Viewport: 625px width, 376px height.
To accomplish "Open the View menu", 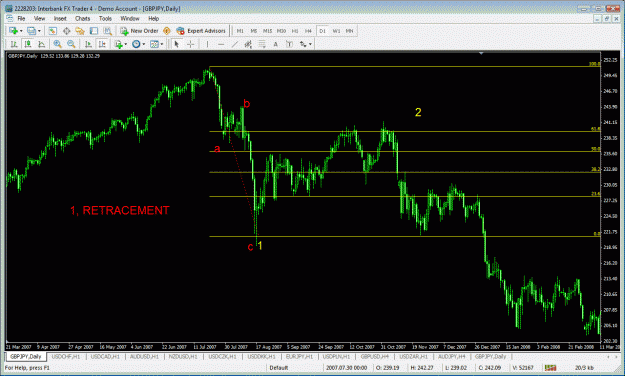I will coord(39,18).
